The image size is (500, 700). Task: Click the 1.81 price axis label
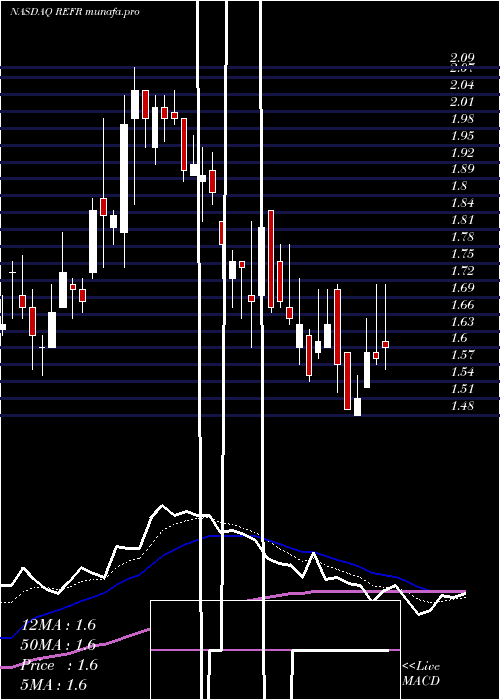point(462,220)
